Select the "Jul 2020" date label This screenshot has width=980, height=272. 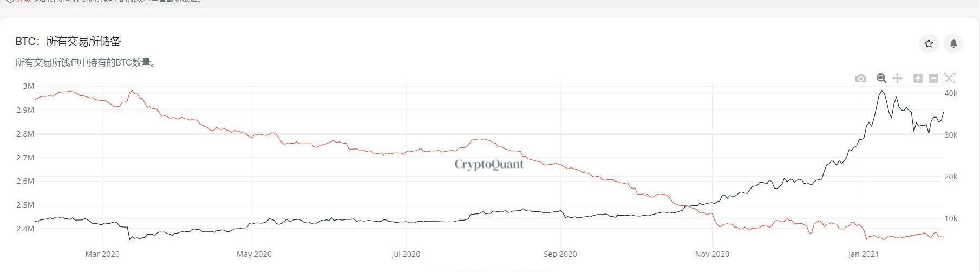(406, 254)
